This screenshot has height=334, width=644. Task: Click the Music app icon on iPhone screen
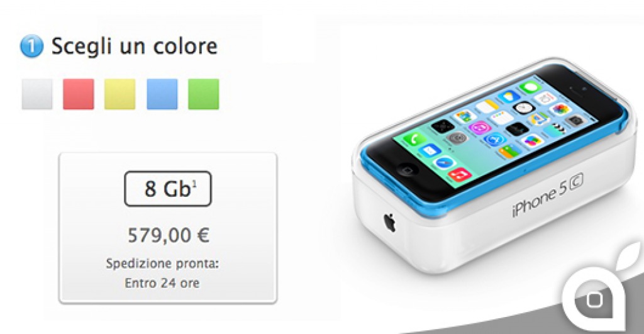click(x=460, y=175)
